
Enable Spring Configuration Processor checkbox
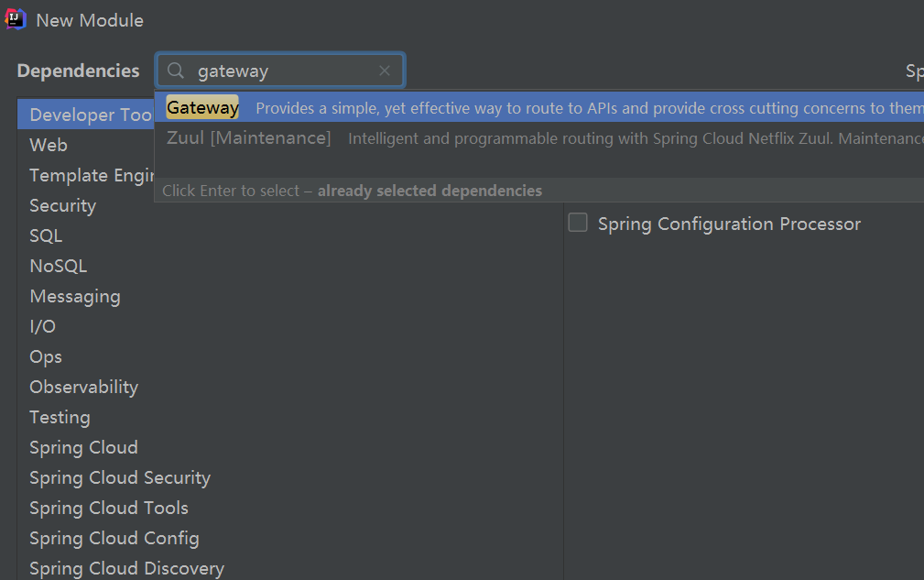(x=578, y=223)
